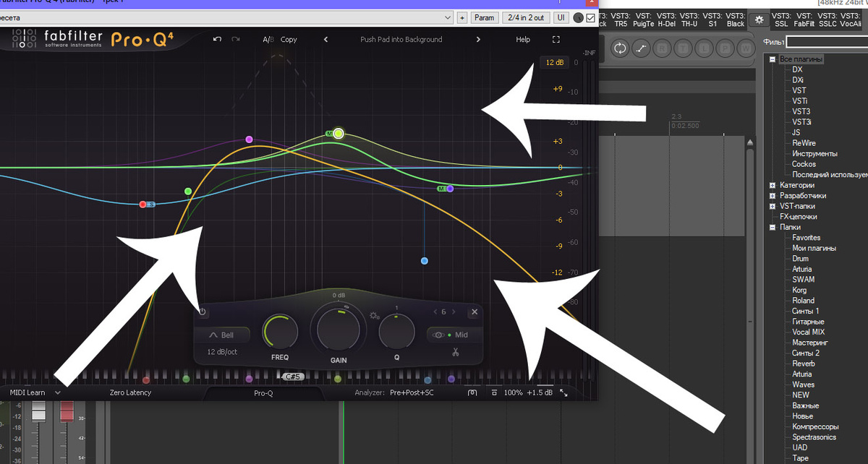Click the FREQ knob
Image resolution: width=868 pixels, height=464 pixels.
280,332
